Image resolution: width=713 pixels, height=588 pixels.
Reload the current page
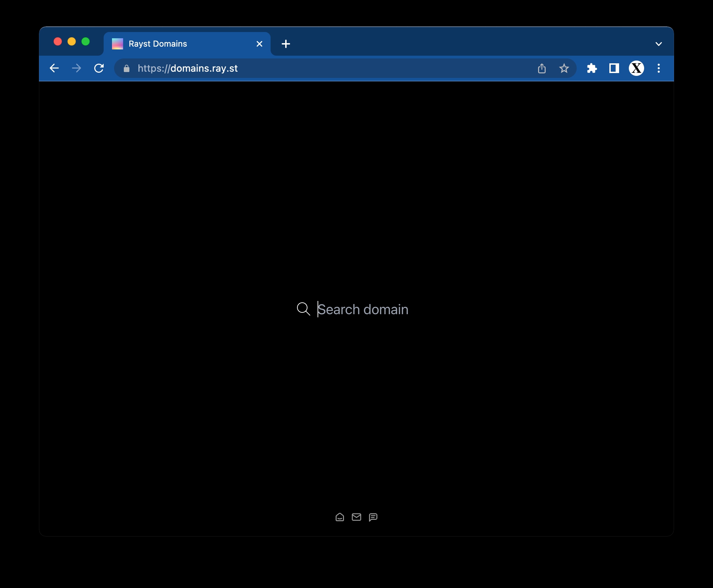coord(99,68)
